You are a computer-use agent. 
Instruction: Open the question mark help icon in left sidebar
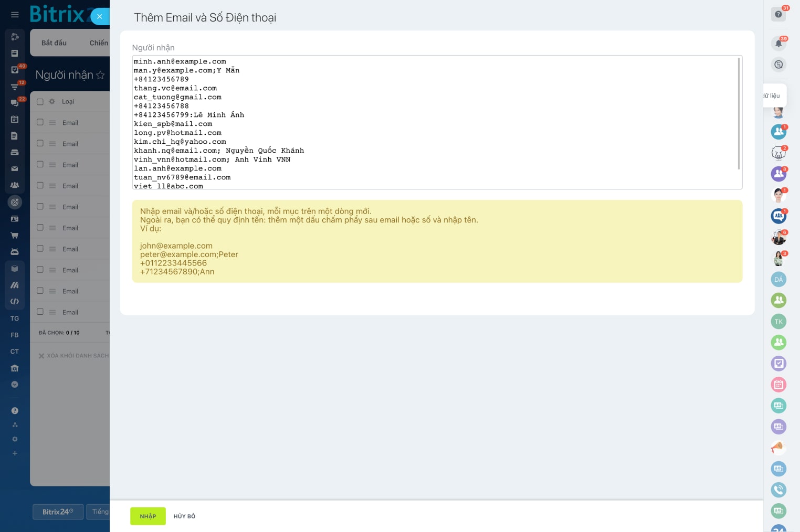[x=15, y=411]
